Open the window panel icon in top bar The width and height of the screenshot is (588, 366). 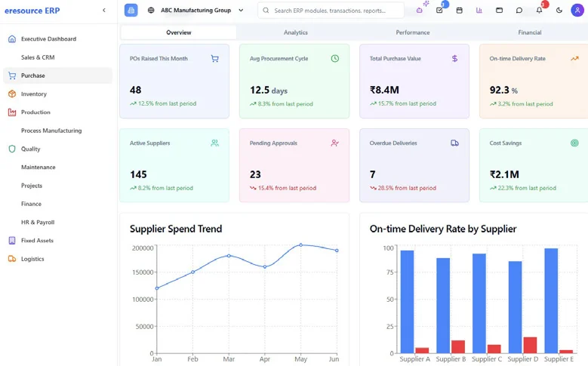[x=499, y=11]
